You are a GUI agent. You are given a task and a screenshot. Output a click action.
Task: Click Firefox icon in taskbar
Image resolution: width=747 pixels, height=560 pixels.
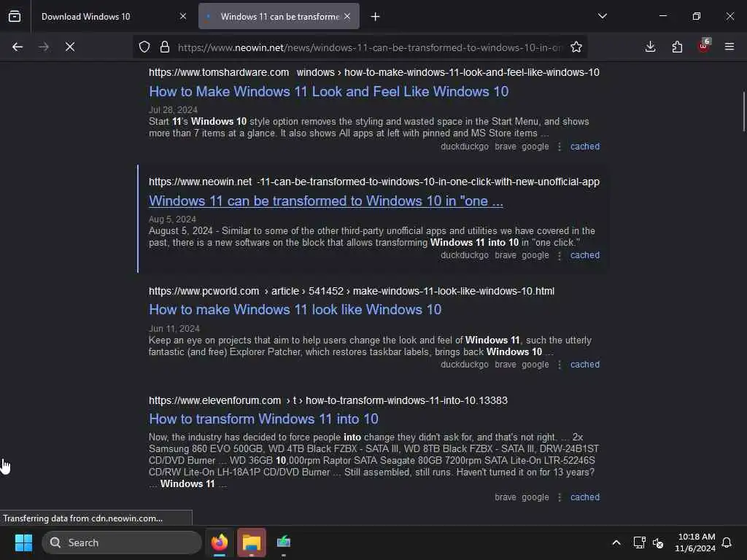(220, 542)
